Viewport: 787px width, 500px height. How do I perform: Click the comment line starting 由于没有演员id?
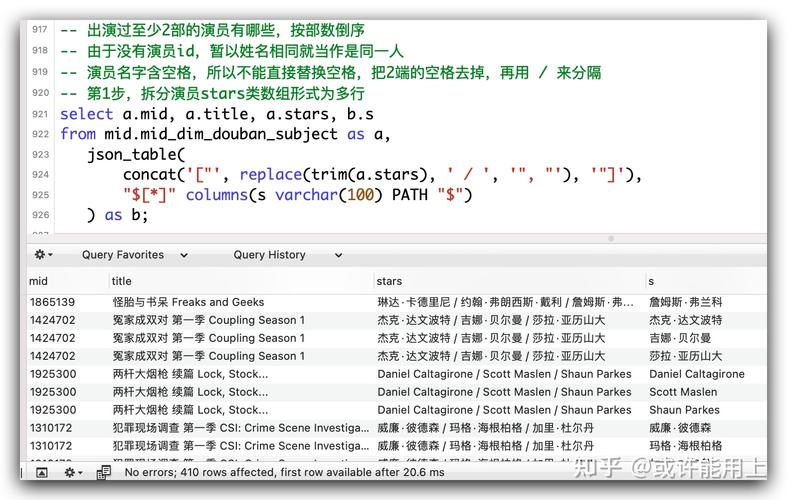coord(232,51)
